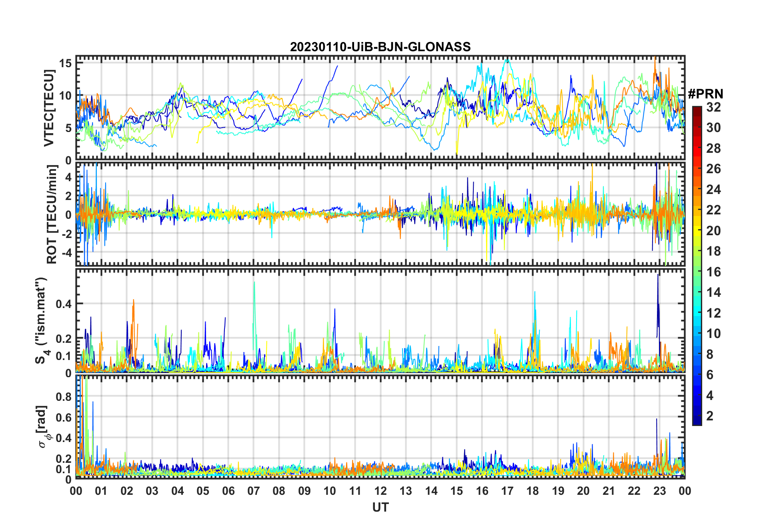Click the #PRN colorbar title
This screenshot has height=532, width=761.
coord(705,94)
